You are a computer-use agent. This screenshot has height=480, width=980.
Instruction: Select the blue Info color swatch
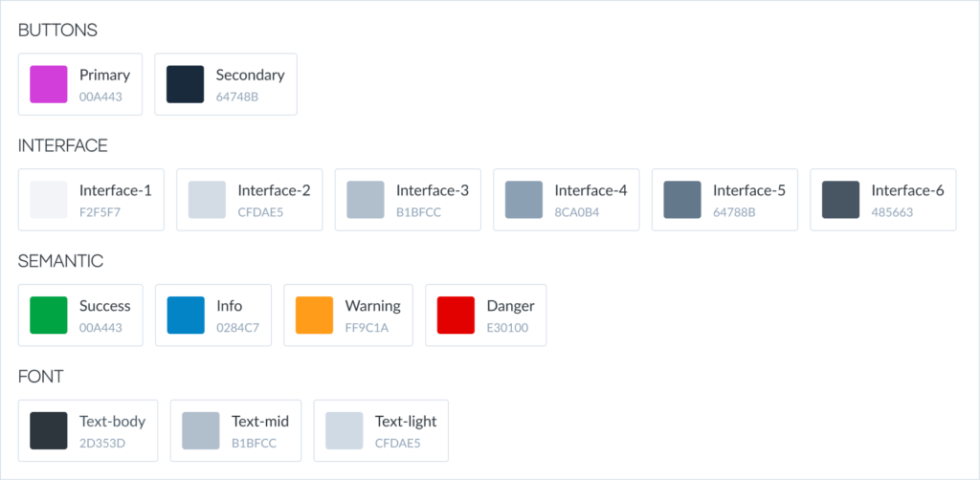186,316
